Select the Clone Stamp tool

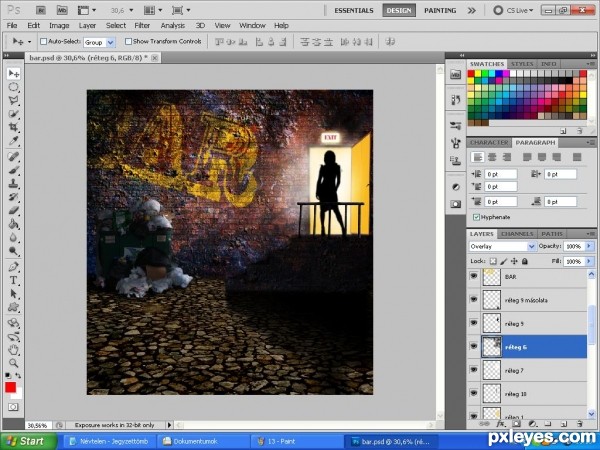point(13,183)
